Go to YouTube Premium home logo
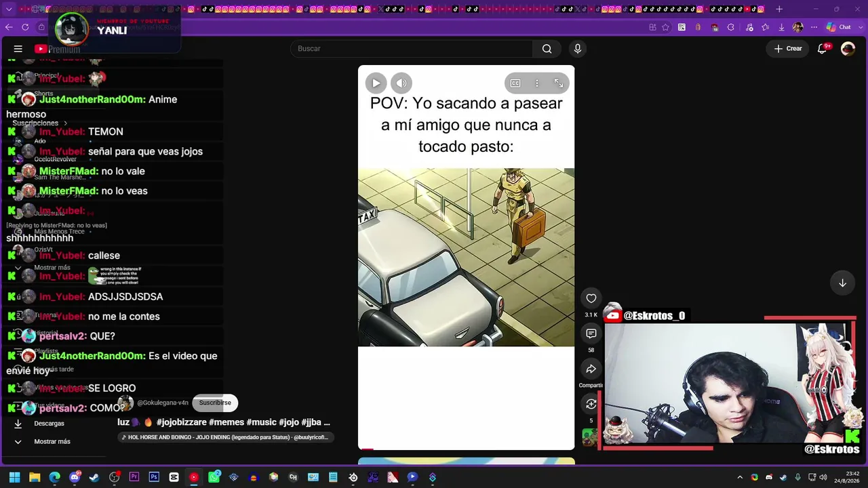The image size is (868, 488). click(x=58, y=49)
